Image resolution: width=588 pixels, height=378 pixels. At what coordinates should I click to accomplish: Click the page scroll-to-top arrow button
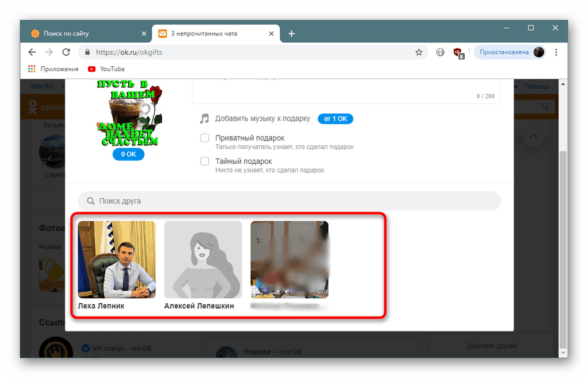pos(534,137)
